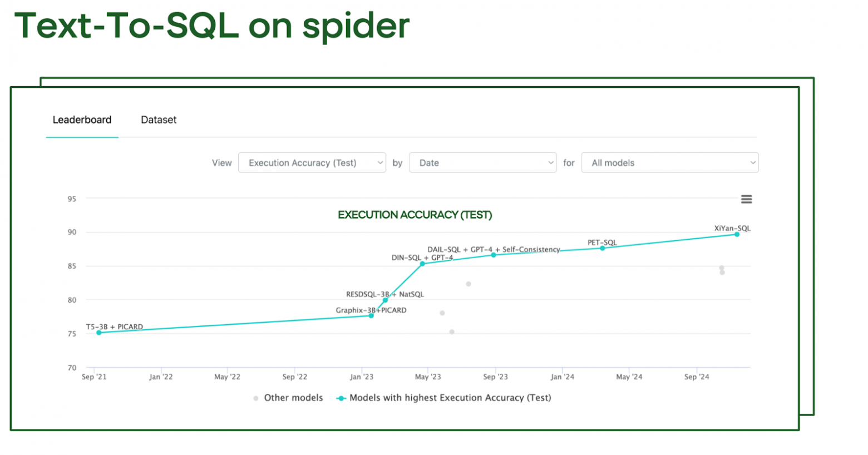The width and height of the screenshot is (868, 455).
Task: Click the XiYan-SQL label text
Action: [732, 228]
